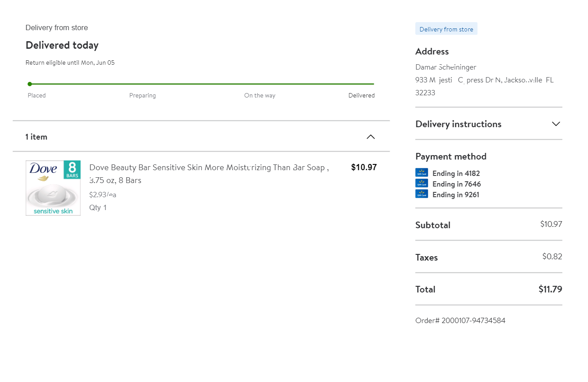Click the Delivery from store badge
Viewport: 588px width, 382px height.
point(446,29)
